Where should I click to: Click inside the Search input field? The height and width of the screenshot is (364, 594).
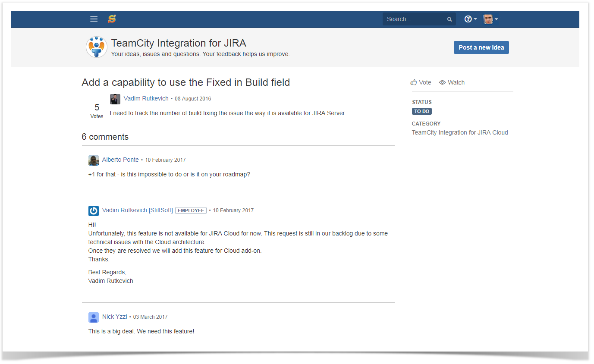tap(415, 19)
